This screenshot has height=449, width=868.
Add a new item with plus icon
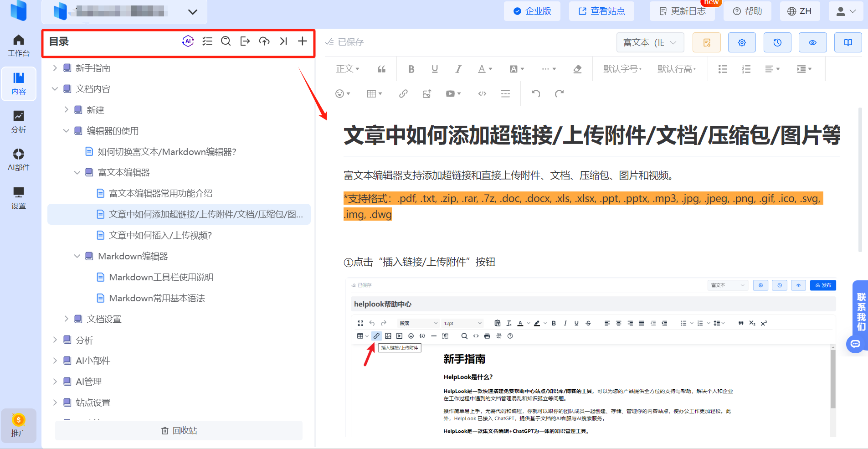303,41
